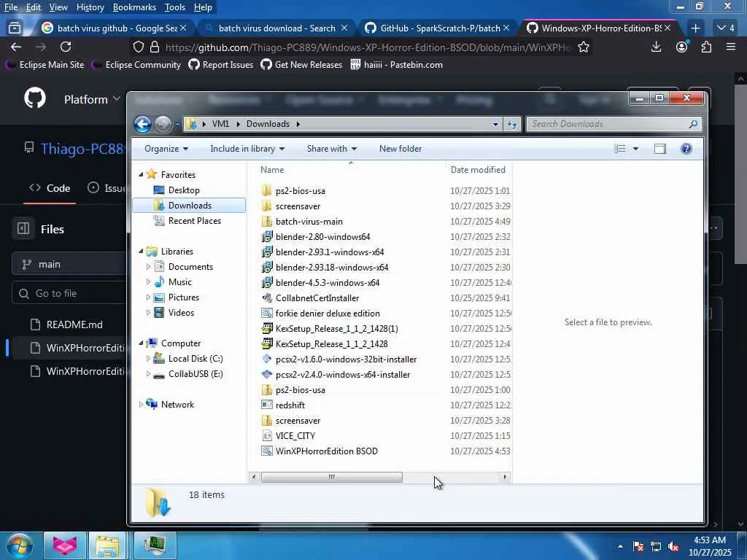This screenshot has height=560, width=747.
Task: Select blender-2.80-windows64 installer file
Action: coord(322,237)
